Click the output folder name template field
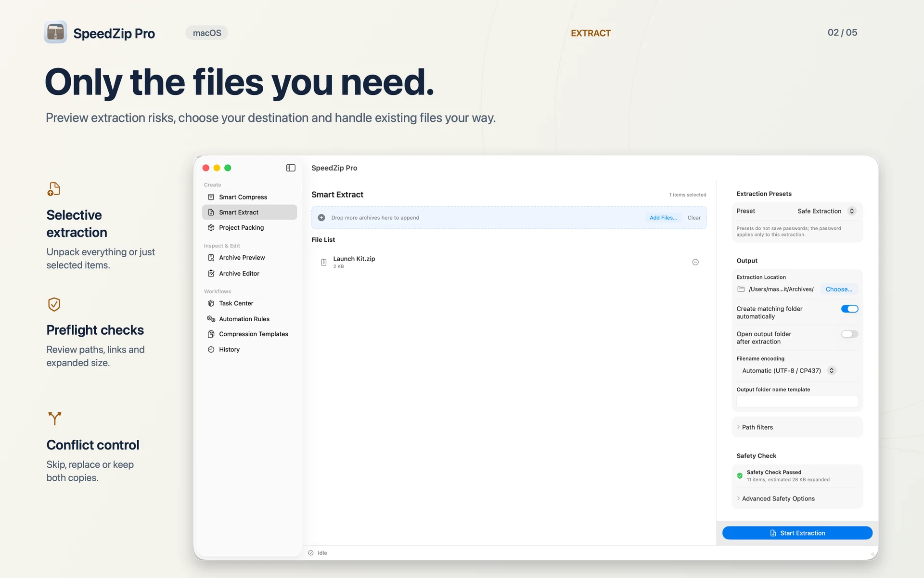 (x=797, y=401)
